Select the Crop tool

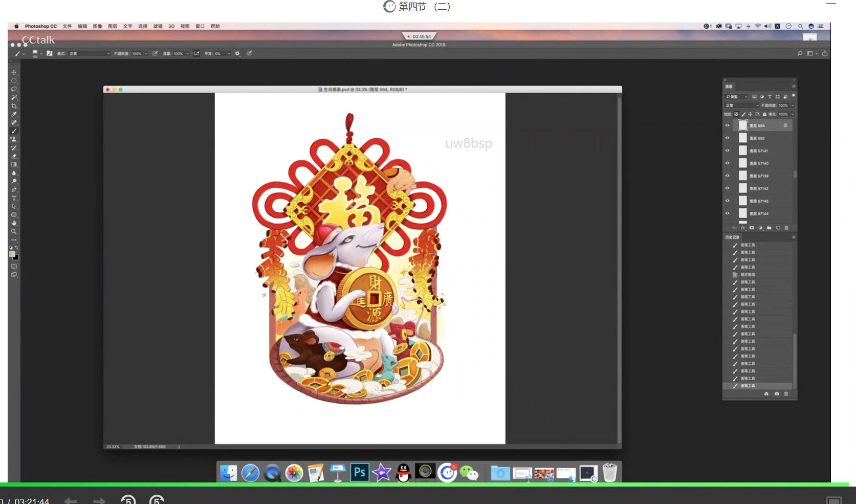pos(14,106)
